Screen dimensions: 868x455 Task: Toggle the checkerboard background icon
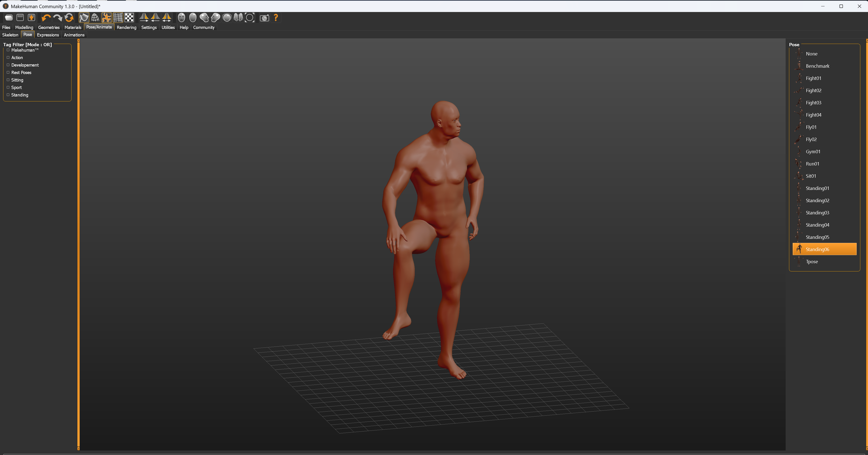pos(129,17)
